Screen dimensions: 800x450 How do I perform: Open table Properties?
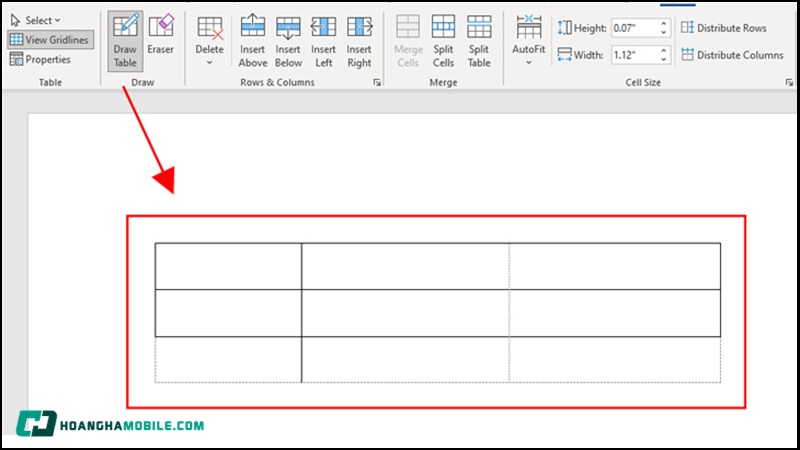click(40, 60)
